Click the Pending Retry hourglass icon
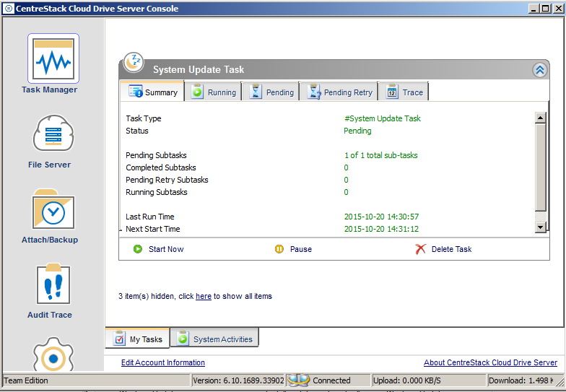The width and height of the screenshot is (566, 392). pos(313,92)
